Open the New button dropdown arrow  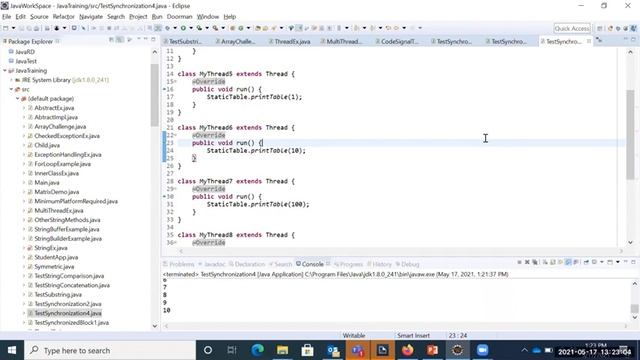[x=13, y=28]
